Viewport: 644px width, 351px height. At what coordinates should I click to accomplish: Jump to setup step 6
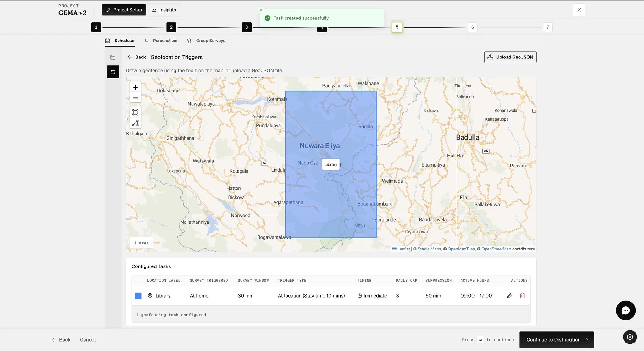point(472,27)
